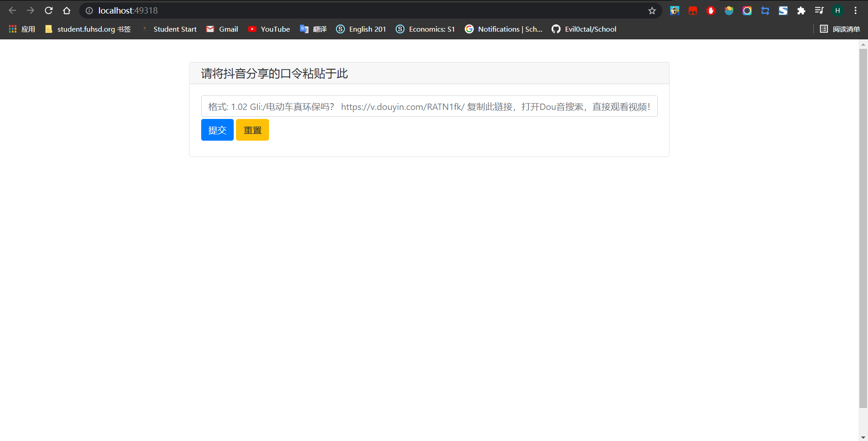The height and width of the screenshot is (441, 868).
Task: Click the Douyin share text input field
Action: coord(429,106)
